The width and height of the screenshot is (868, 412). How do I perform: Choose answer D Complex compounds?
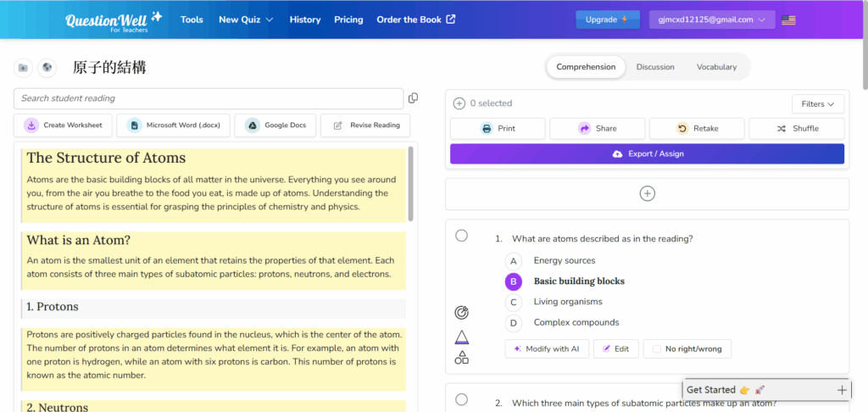pos(513,323)
